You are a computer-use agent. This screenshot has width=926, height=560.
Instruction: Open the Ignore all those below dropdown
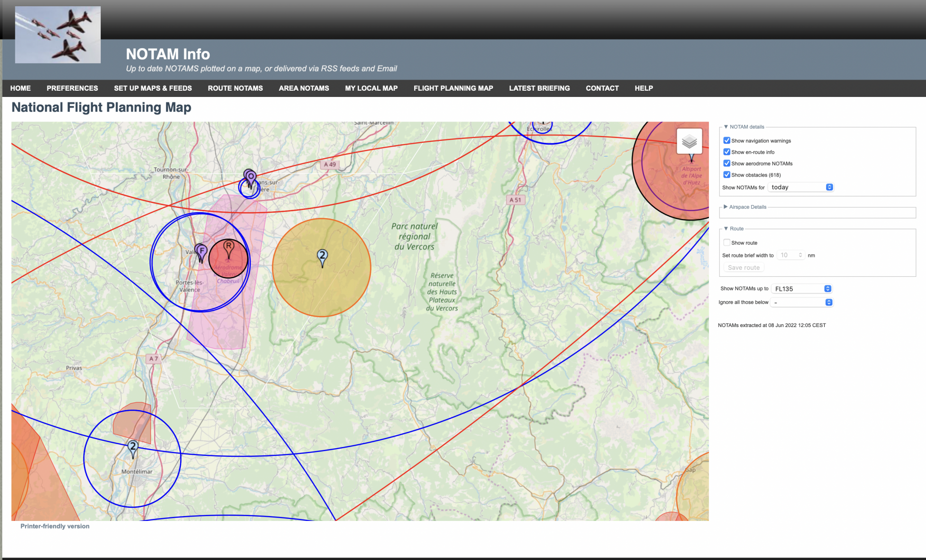[x=802, y=302]
